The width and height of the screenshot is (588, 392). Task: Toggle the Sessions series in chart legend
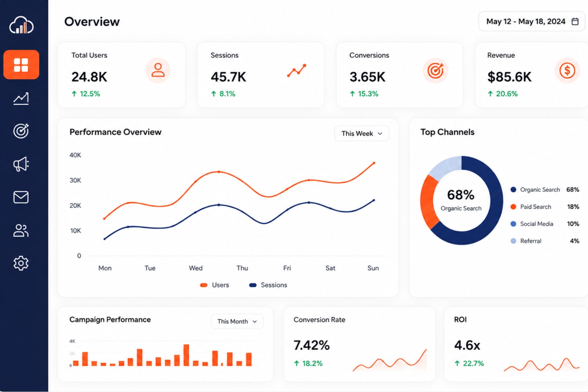pos(268,285)
